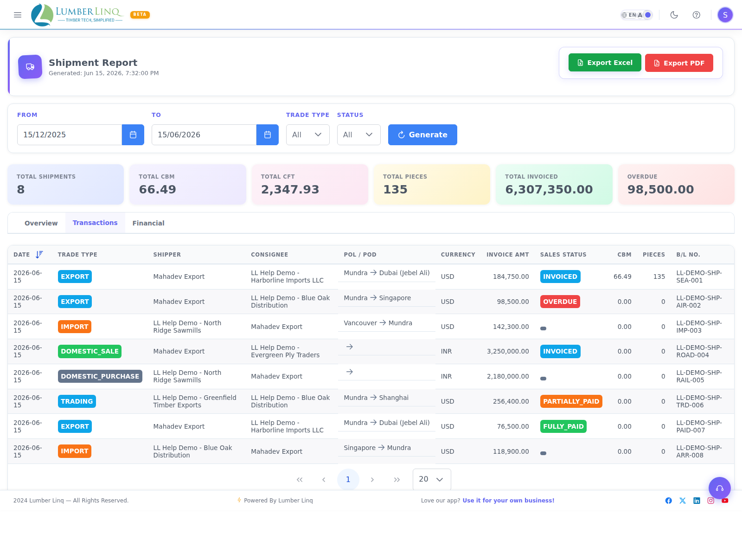Screen dimensions: 742x560
Task: Click the TRADING trade type badge
Action: [77, 401]
